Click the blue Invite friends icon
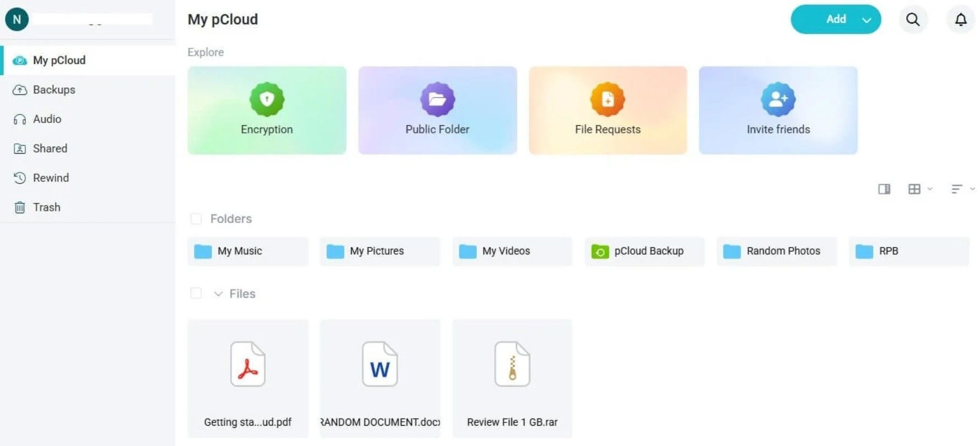The width and height of the screenshot is (980, 446). 778,99
